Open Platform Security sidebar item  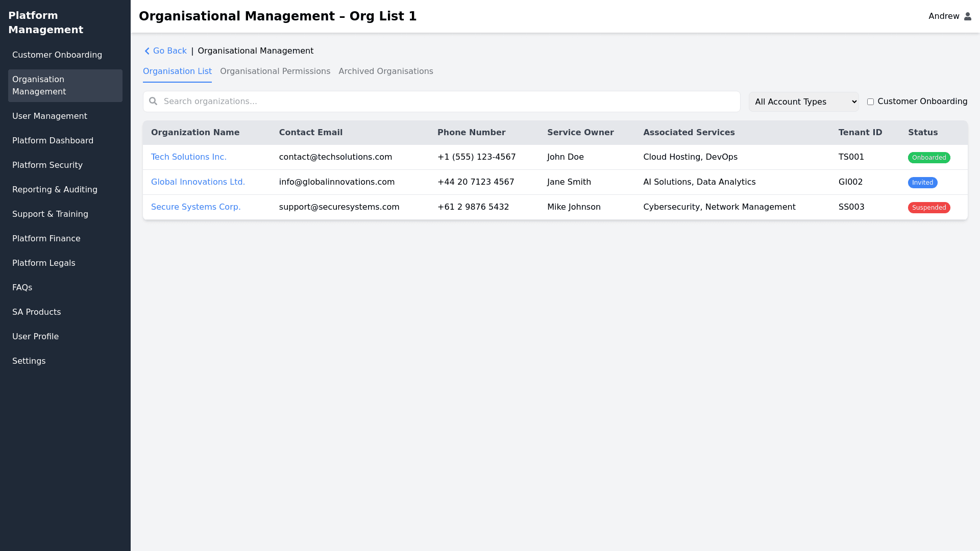pyautogui.click(x=47, y=165)
